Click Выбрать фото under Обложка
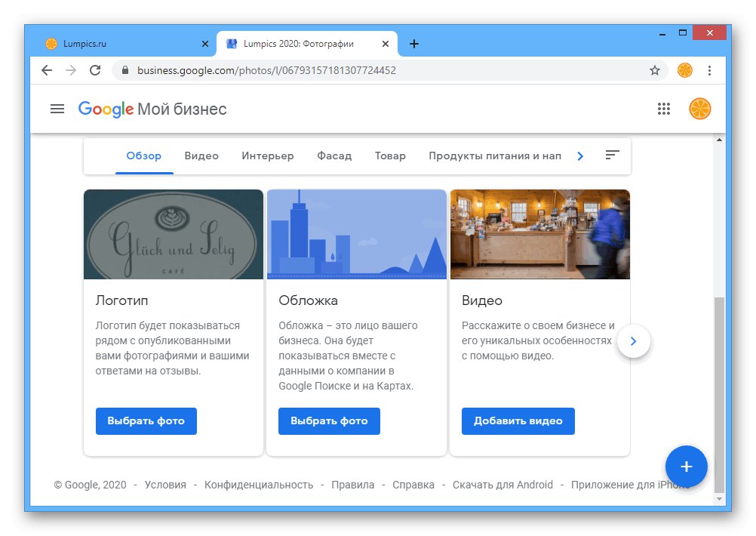 (x=329, y=421)
